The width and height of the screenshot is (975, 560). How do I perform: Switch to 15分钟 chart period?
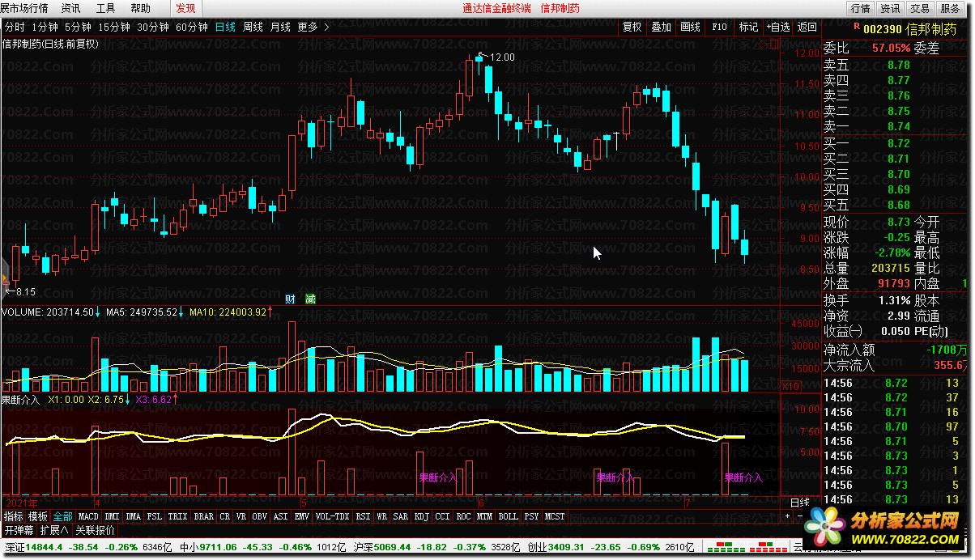click(113, 27)
